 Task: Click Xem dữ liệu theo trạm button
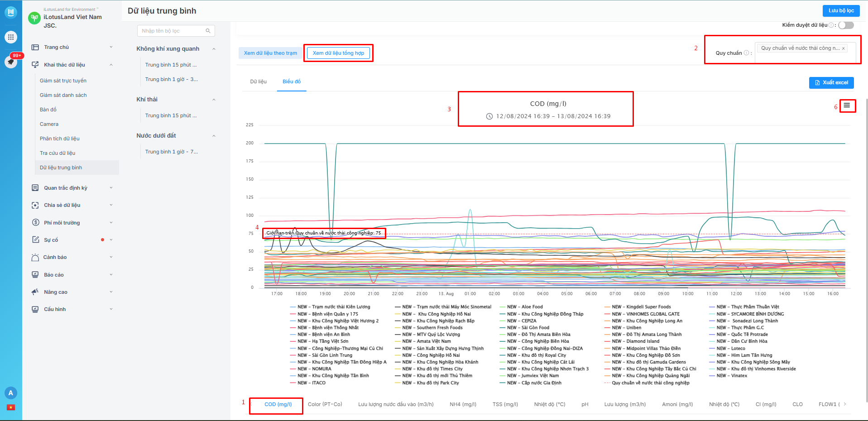[270, 53]
